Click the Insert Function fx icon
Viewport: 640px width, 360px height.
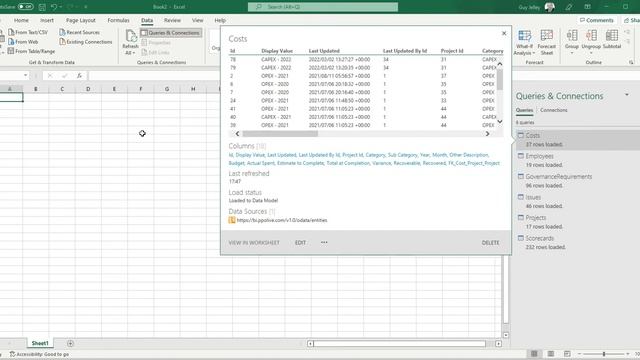click(x=79, y=76)
